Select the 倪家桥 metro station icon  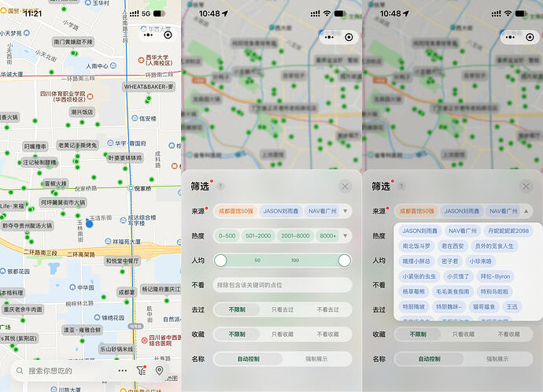coord(131,188)
